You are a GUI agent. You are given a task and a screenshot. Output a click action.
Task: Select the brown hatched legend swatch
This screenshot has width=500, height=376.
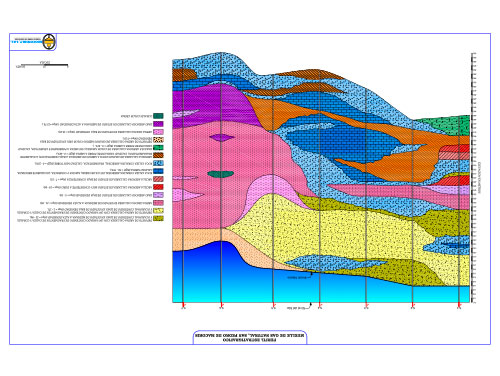point(158,155)
